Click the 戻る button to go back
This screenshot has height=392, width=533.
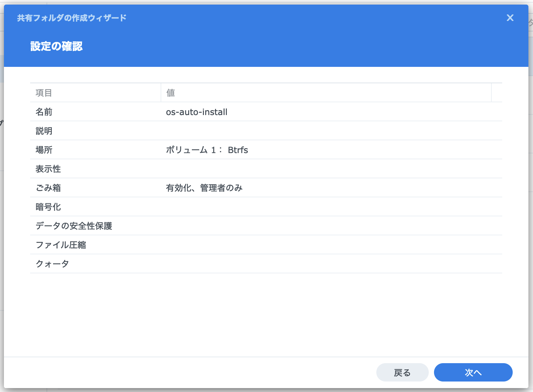coord(402,372)
